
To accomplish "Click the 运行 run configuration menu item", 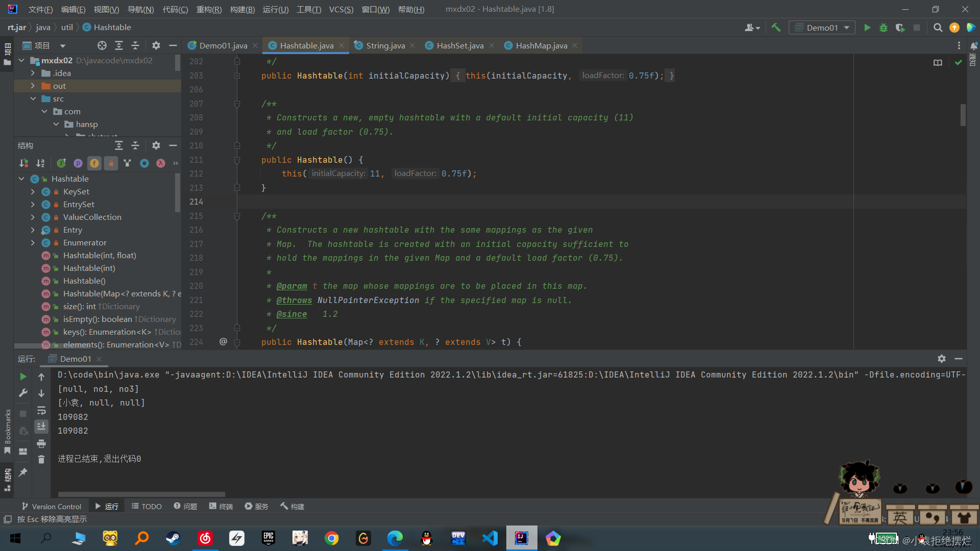I will (276, 9).
